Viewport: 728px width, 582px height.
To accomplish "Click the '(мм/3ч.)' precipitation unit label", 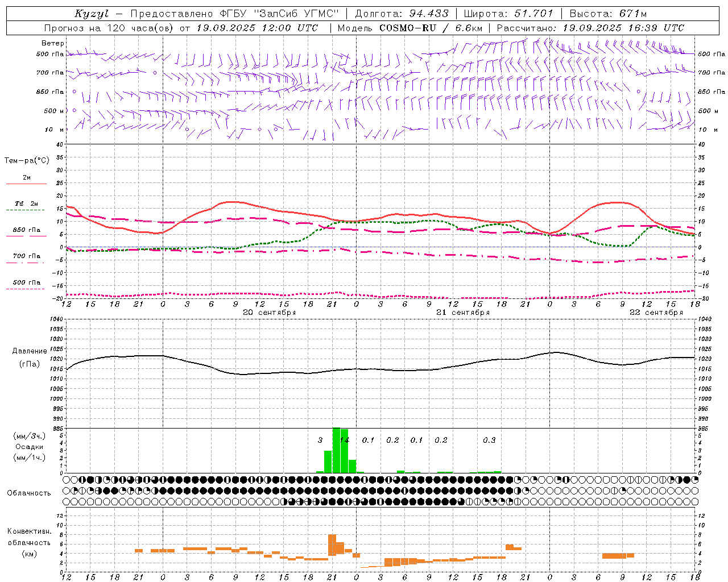I will (30, 436).
